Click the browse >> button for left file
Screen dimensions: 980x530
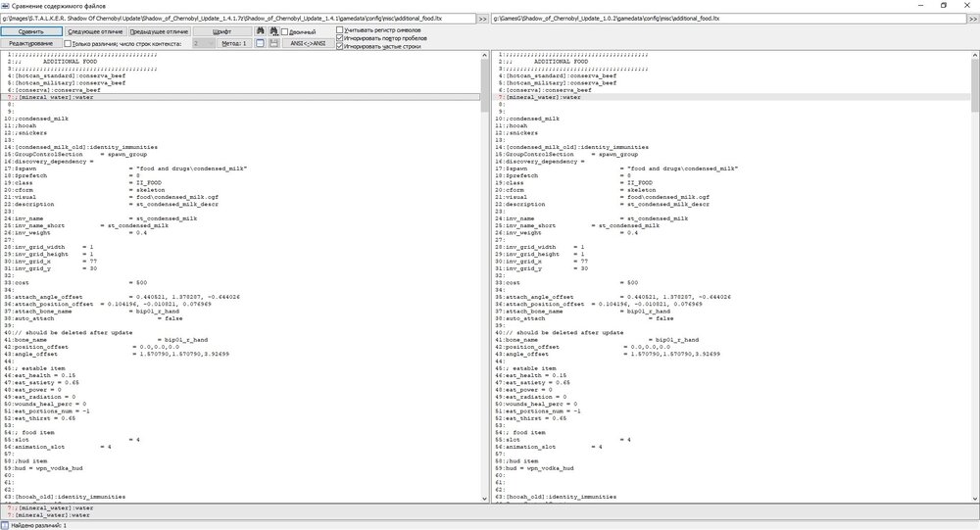[x=483, y=19]
